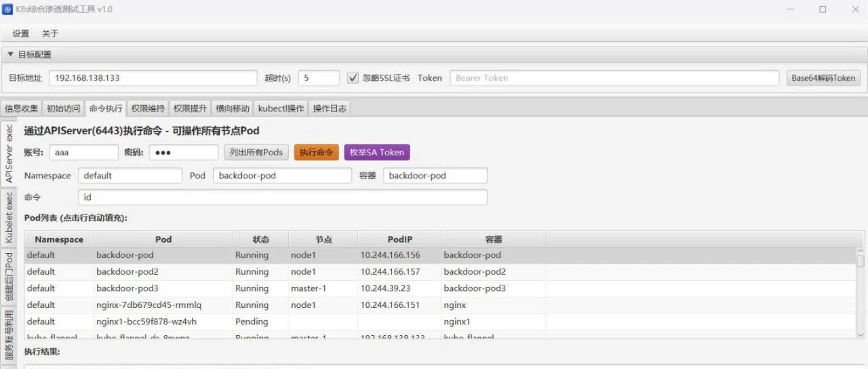Click the PodIP cell 10.244.166.156

point(399,256)
